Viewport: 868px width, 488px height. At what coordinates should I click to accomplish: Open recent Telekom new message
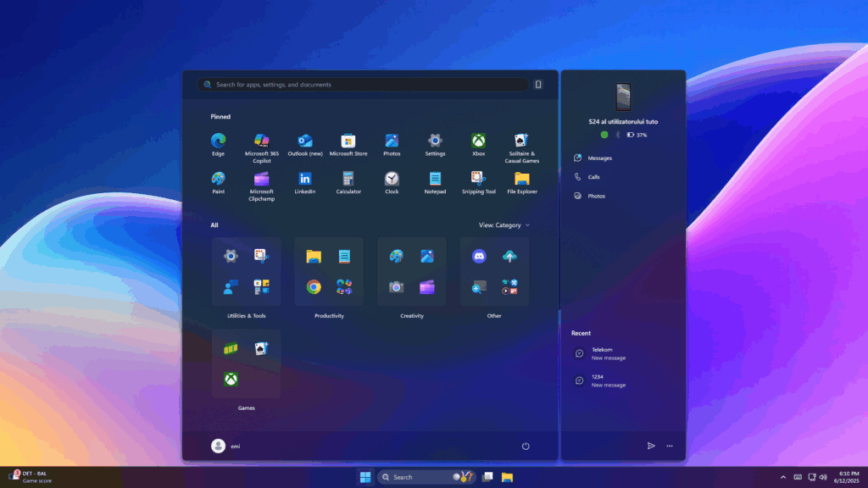click(x=600, y=353)
